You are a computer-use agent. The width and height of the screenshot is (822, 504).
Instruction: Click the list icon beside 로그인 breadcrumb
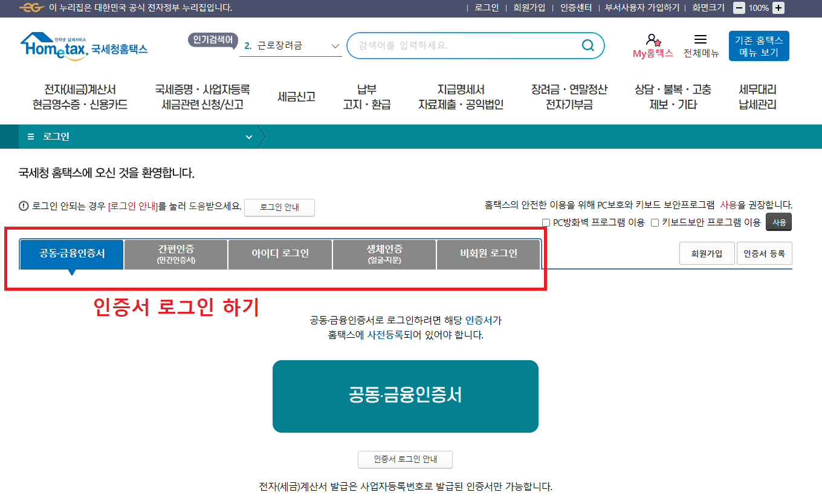click(31, 137)
